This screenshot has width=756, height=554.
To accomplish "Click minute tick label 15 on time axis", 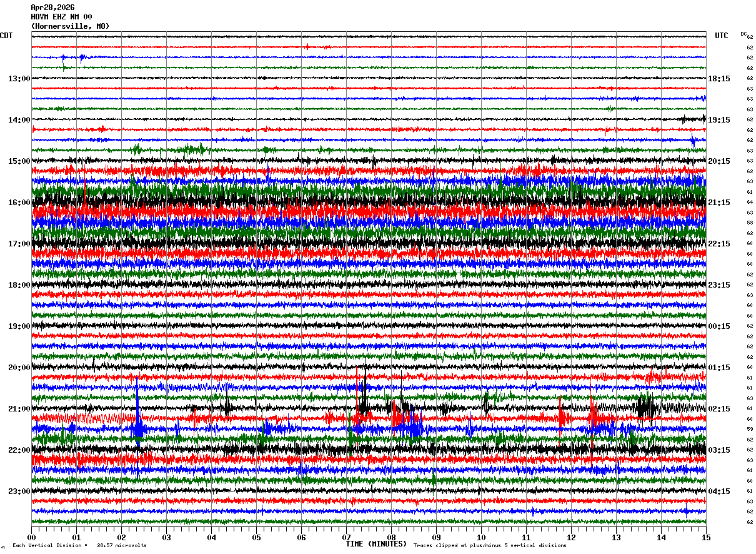I will click(706, 538).
